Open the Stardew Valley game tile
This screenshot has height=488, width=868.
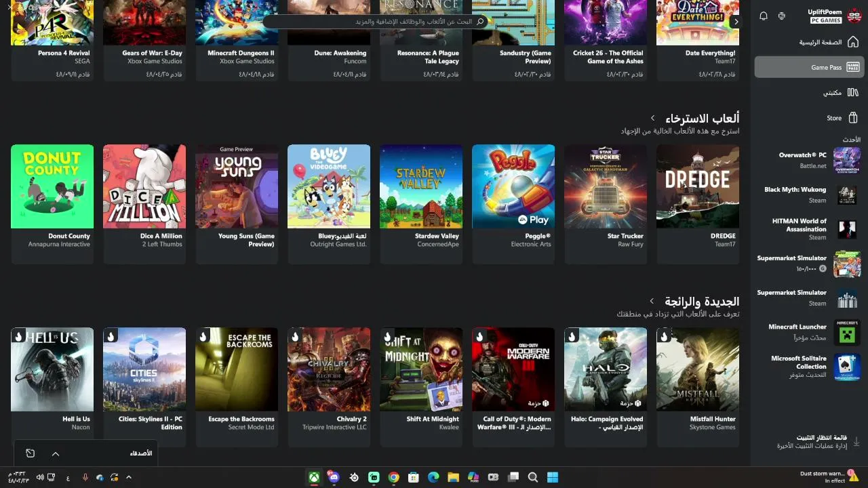tap(421, 203)
